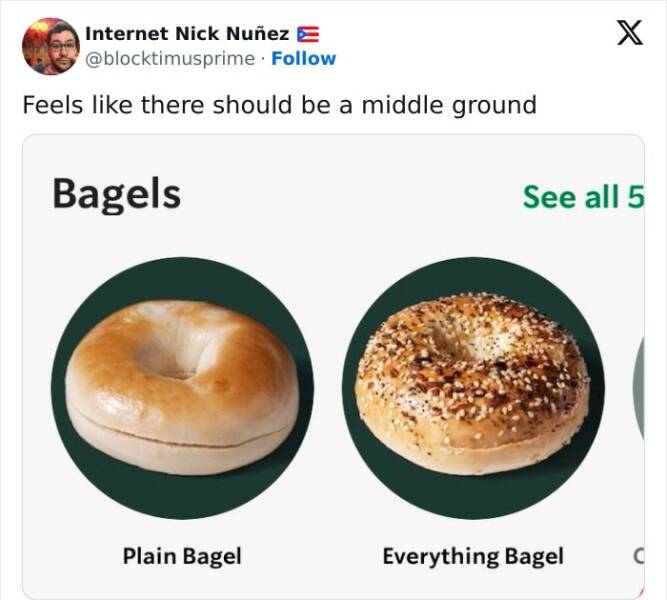Select the Everything Bagel image
The width and height of the screenshot is (667, 600).
(473, 387)
